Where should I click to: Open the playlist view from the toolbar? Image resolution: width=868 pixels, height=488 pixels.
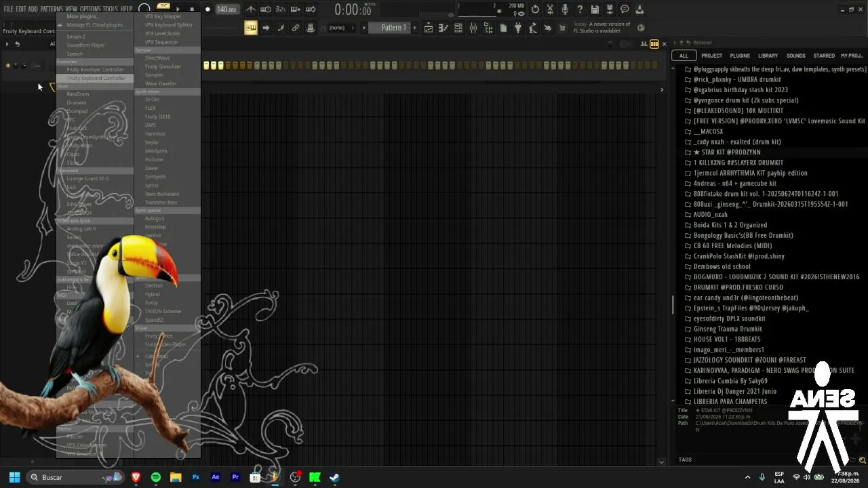429,28
